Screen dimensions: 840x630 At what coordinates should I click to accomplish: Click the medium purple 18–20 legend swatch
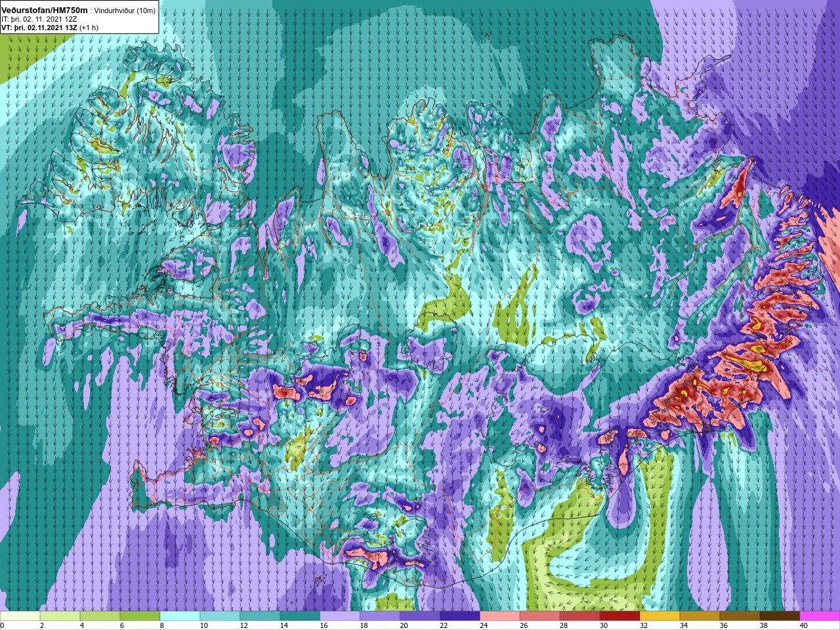pos(381,617)
